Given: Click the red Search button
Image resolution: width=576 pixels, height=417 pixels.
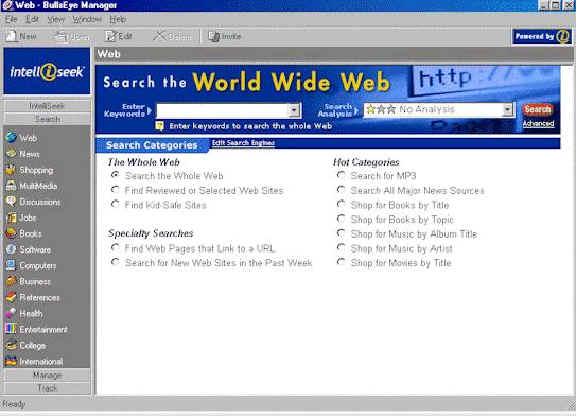Looking at the screenshot, I should tap(538, 109).
